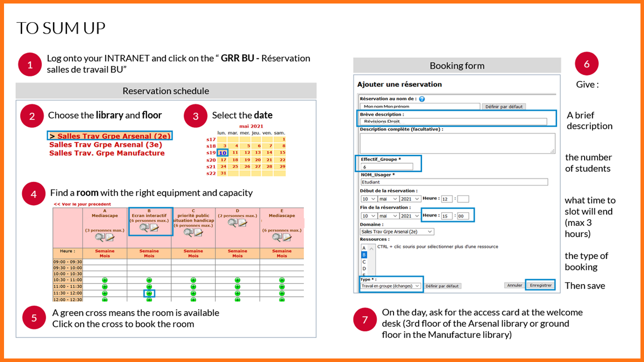Open room B Ecran interactif magnifier icon

pyautogui.click(x=144, y=227)
